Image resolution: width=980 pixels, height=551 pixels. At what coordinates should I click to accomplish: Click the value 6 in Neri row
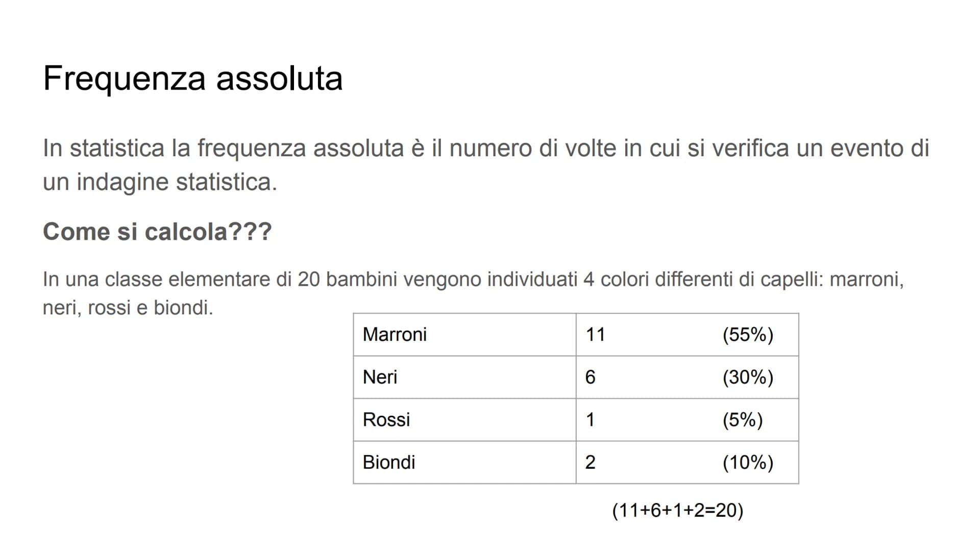pyautogui.click(x=591, y=377)
